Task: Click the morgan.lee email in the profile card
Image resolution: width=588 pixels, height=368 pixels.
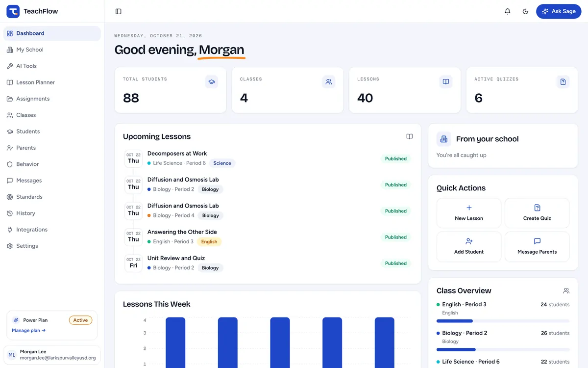Action: [x=58, y=358]
